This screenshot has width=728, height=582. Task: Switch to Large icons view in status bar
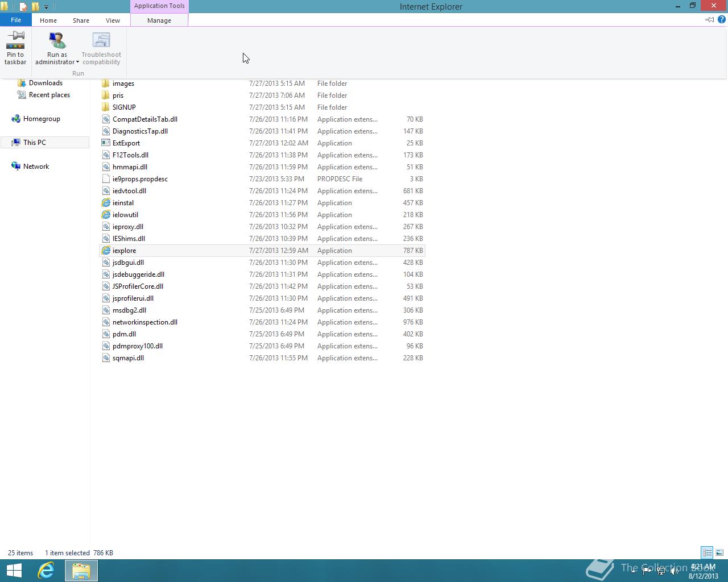coord(719,552)
